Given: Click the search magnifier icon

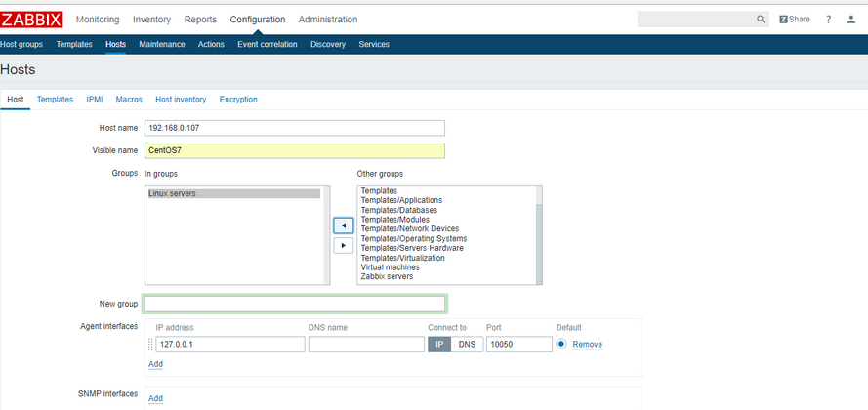Looking at the screenshot, I should [x=761, y=20].
